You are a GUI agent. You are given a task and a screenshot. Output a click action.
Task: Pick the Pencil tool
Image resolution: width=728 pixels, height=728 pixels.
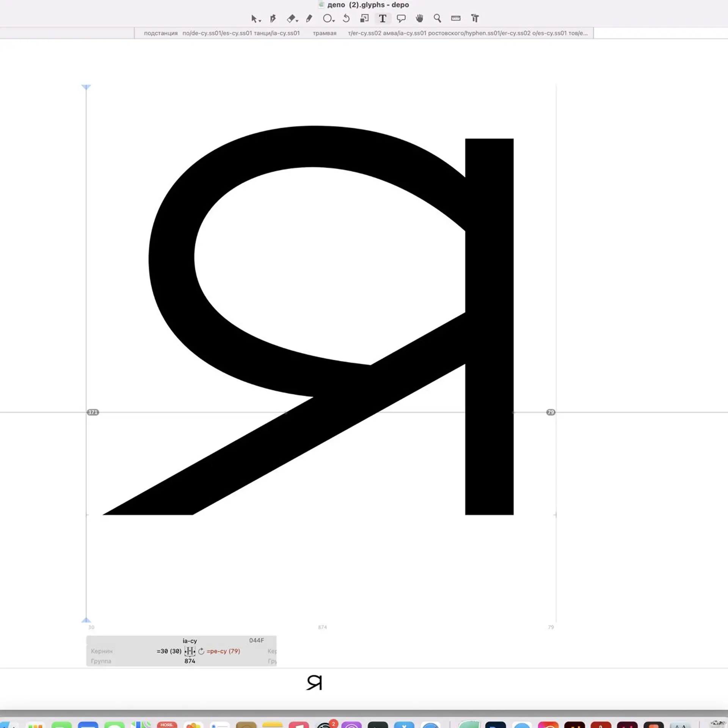pos(309,19)
